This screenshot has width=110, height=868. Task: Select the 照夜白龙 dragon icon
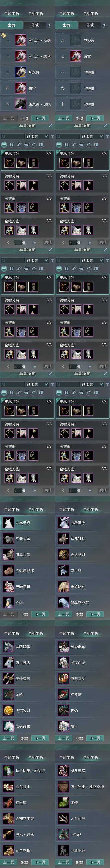63,663
